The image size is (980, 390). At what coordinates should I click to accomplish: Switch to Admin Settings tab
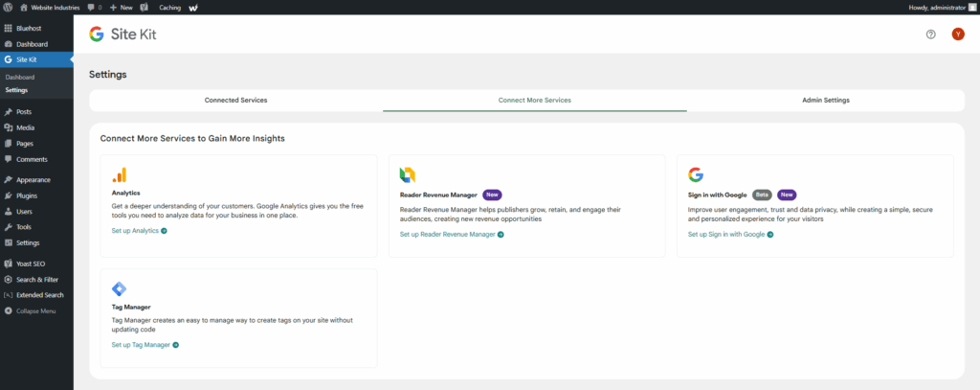pyautogui.click(x=826, y=101)
